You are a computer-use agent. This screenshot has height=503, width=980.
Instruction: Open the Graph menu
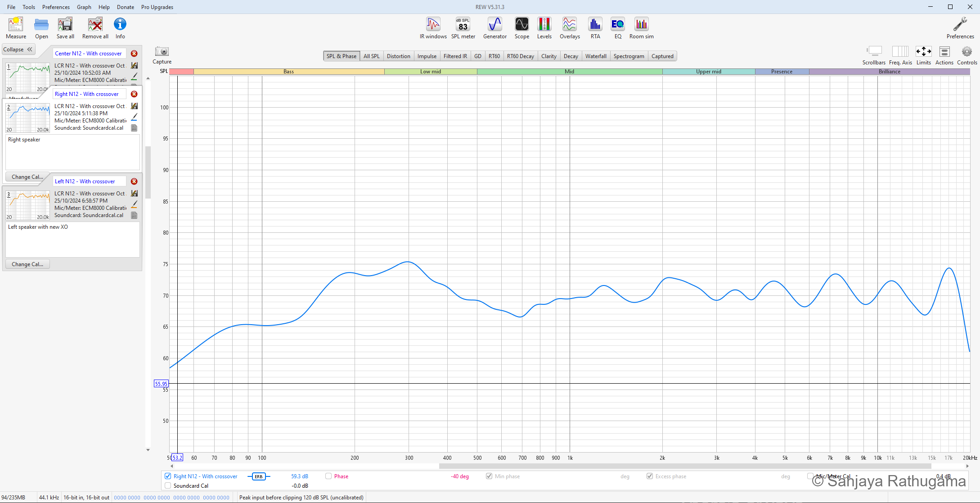tap(84, 7)
